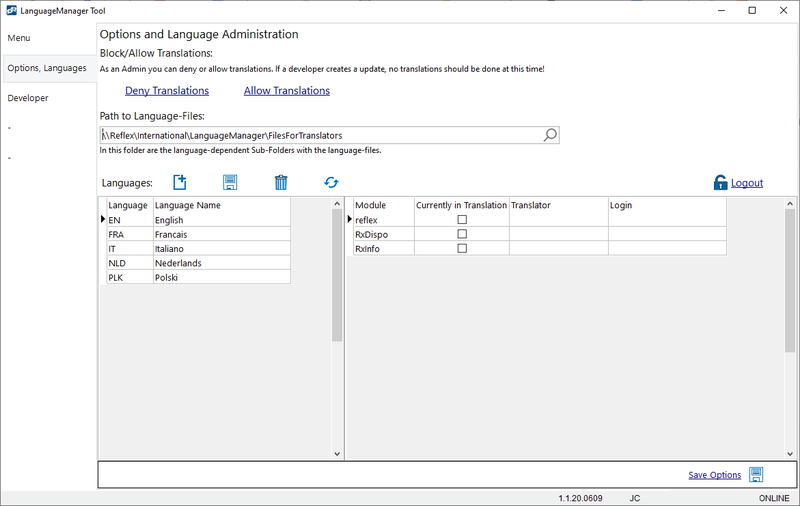Image resolution: width=800 pixels, height=506 pixels.
Task: Click the modules list scrollbar thumb
Action: click(790, 280)
